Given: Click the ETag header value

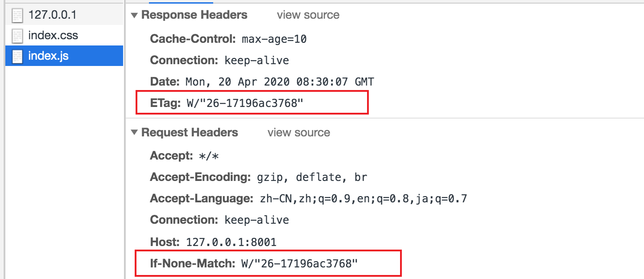Looking at the screenshot, I should pyautogui.click(x=245, y=103).
